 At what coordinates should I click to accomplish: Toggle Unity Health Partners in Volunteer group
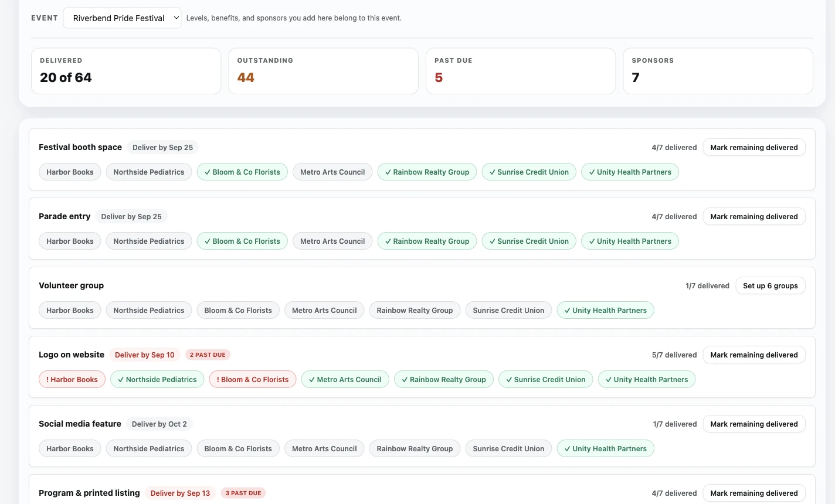(605, 311)
